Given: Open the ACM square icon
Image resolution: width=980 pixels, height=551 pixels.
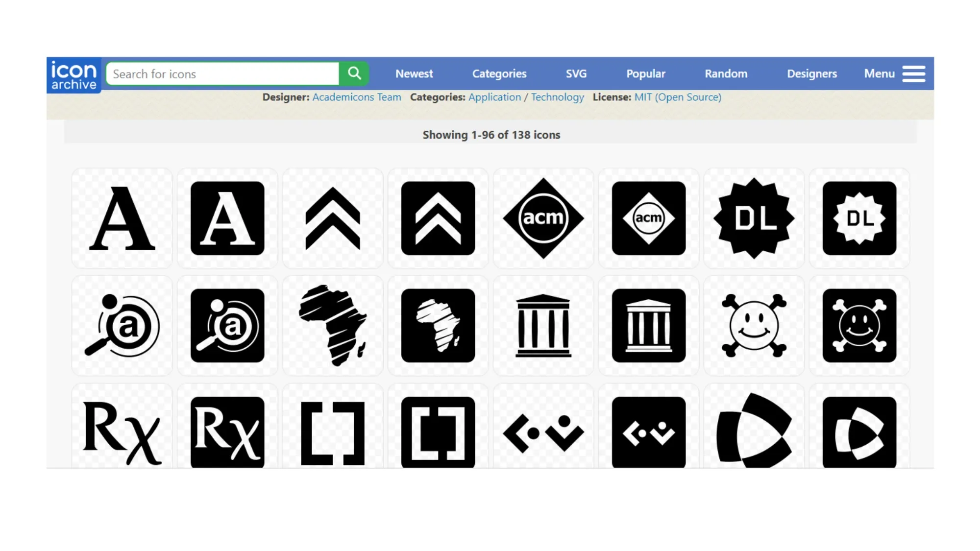Looking at the screenshot, I should tap(649, 218).
